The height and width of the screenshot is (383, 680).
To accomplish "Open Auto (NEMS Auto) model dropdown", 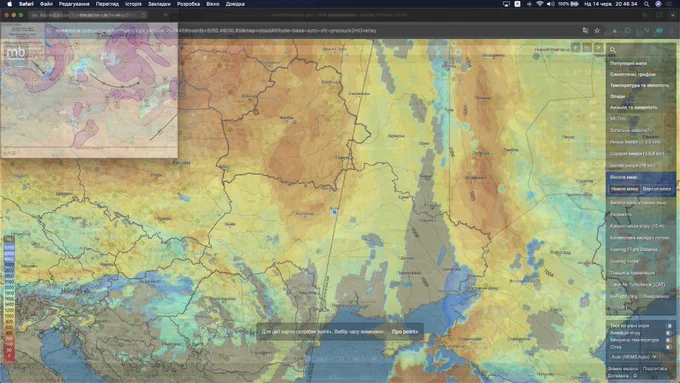I will click(633, 357).
